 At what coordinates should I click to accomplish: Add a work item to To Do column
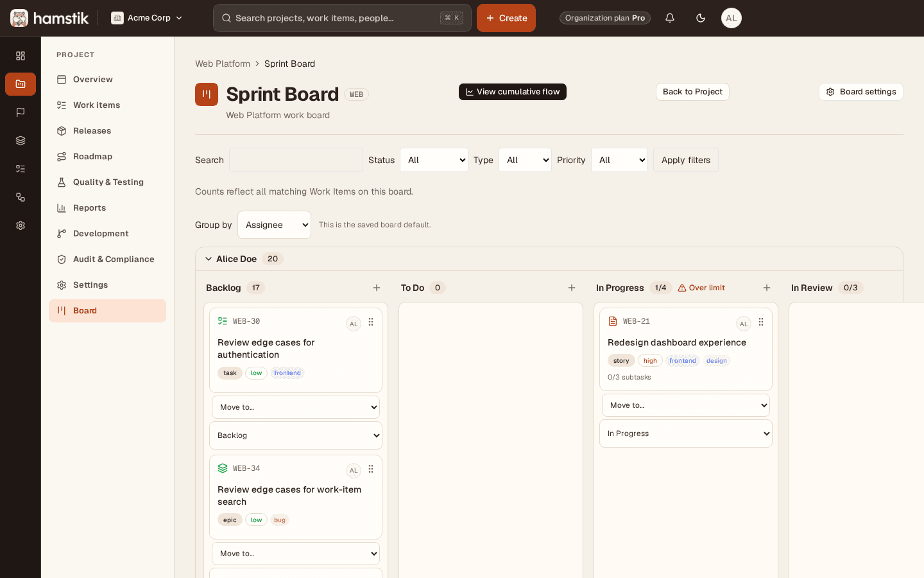pos(572,288)
